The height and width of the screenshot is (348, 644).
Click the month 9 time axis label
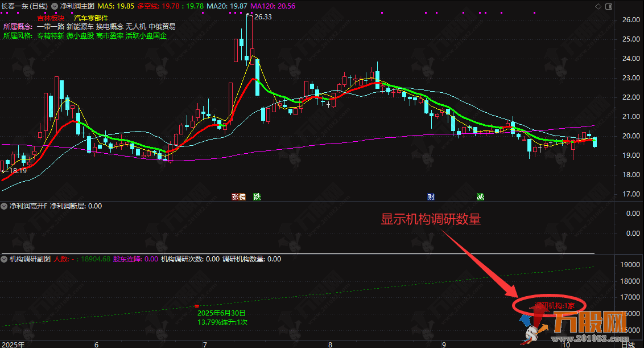click(444, 345)
